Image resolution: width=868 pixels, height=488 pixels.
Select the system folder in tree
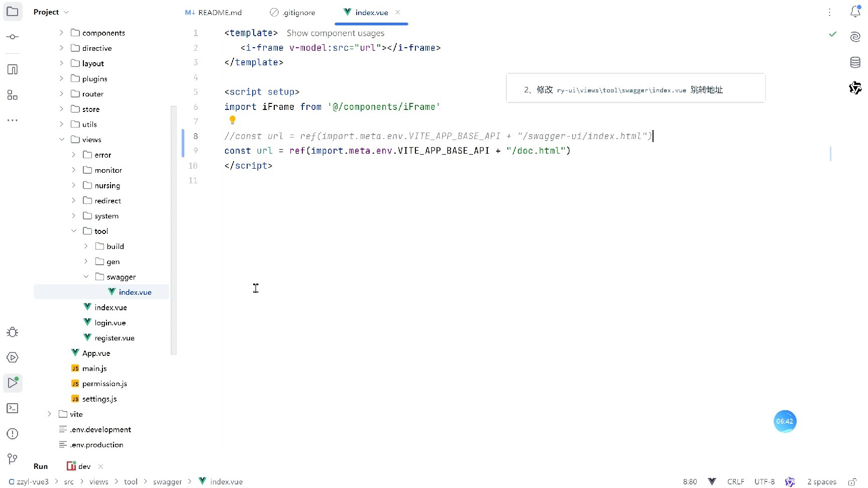pyautogui.click(x=106, y=216)
